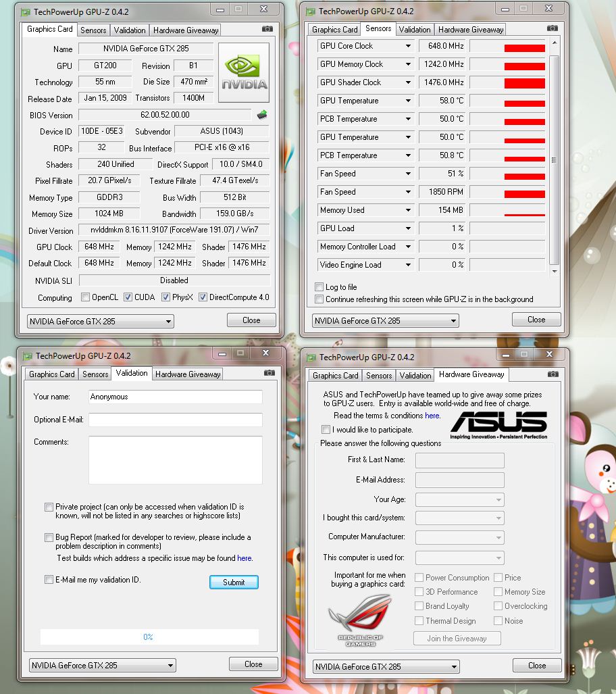Click GPU-Z title icon in Sensors window

tap(311, 11)
